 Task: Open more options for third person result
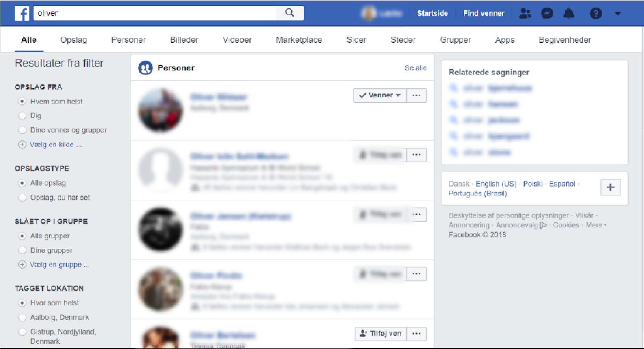click(x=417, y=215)
